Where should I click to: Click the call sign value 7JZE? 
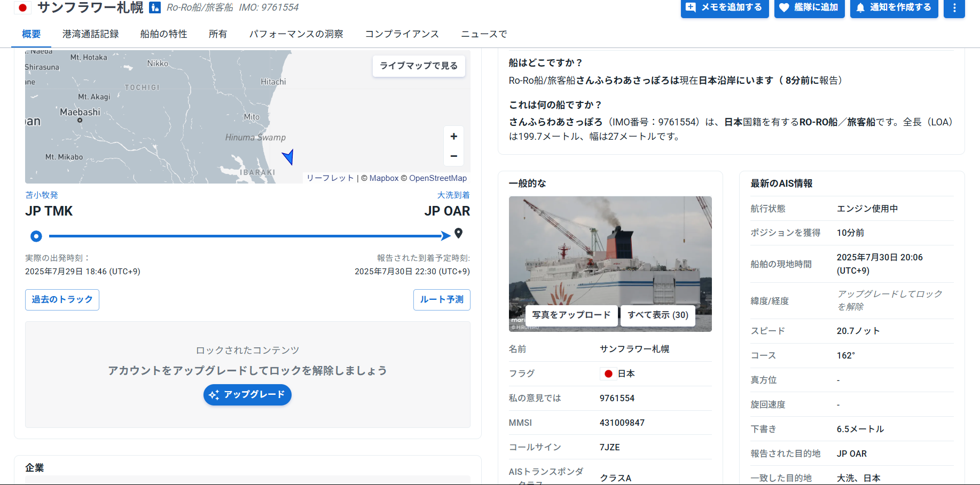click(610, 448)
